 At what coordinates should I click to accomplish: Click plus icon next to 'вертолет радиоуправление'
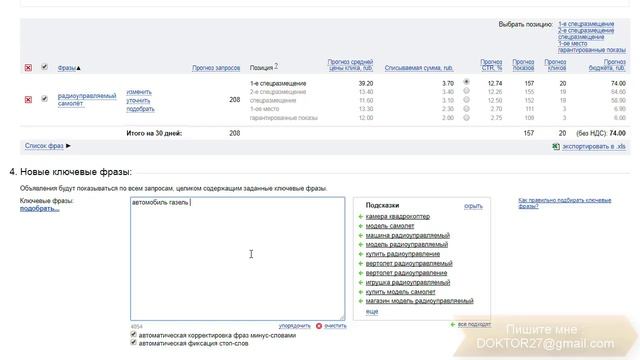point(360,273)
